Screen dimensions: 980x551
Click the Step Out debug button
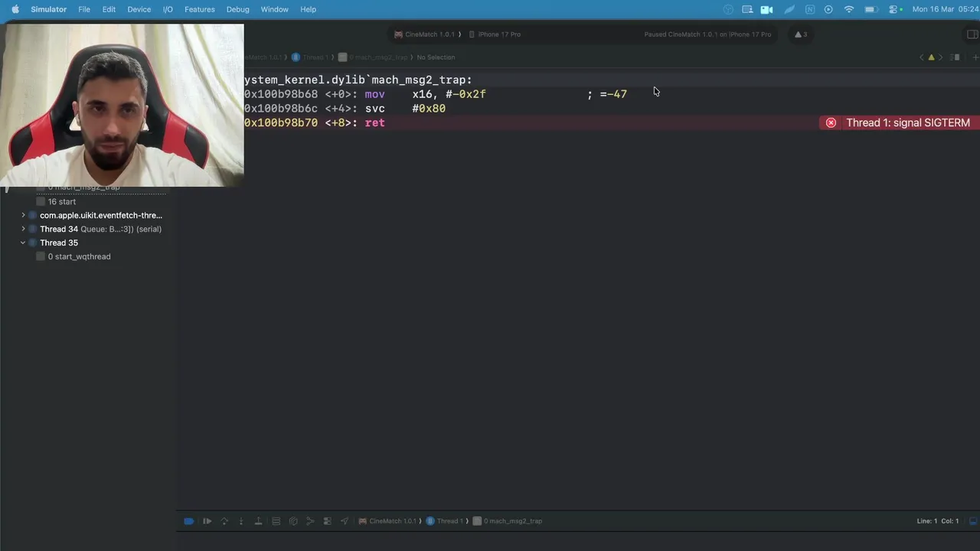click(x=258, y=521)
